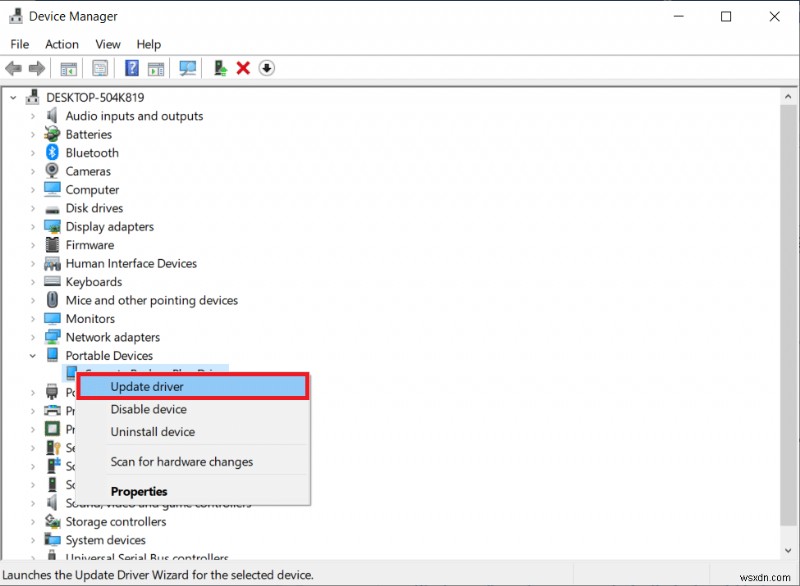Toggle the action pane toolbar icon
Image resolution: width=800 pixels, height=586 pixels.
(156, 68)
